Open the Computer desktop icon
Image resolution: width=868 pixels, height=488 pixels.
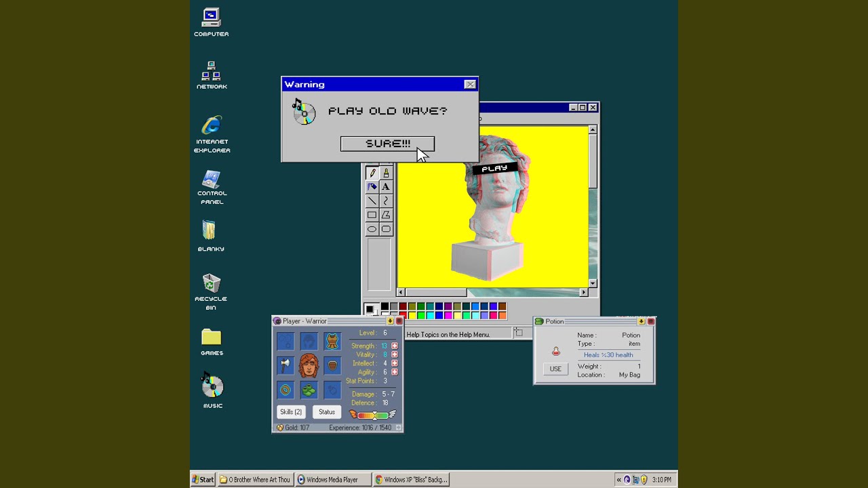212,22
